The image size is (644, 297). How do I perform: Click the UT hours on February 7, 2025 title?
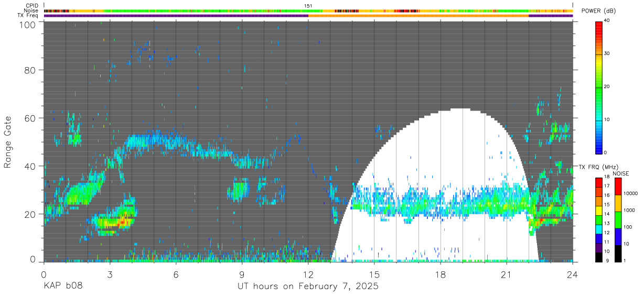point(308,287)
